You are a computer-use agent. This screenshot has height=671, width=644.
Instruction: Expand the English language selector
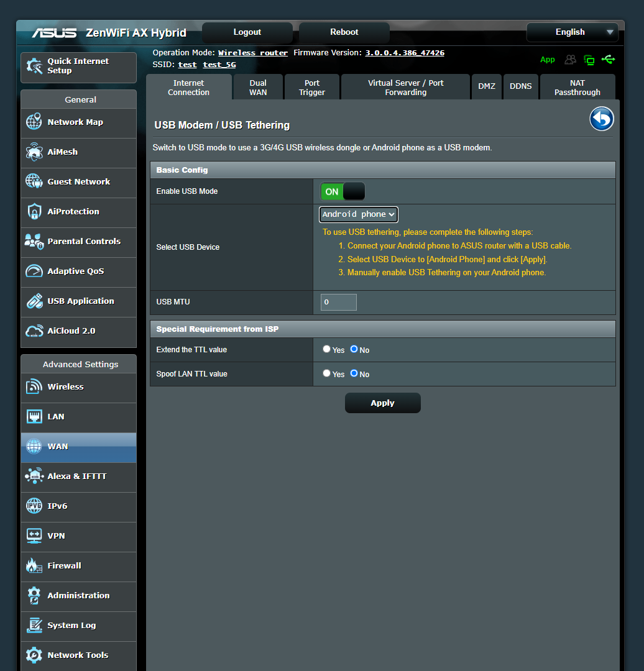(572, 32)
